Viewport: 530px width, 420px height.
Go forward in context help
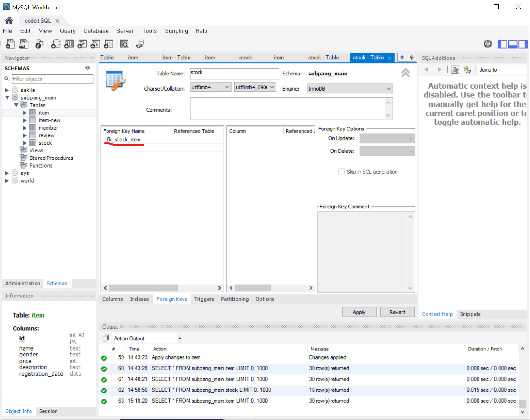pos(440,70)
